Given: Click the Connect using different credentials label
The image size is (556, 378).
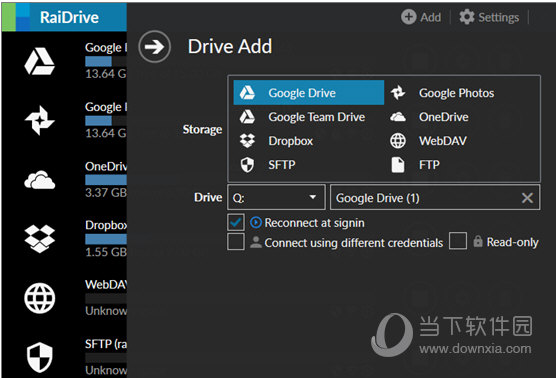Looking at the screenshot, I should [x=354, y=243].
